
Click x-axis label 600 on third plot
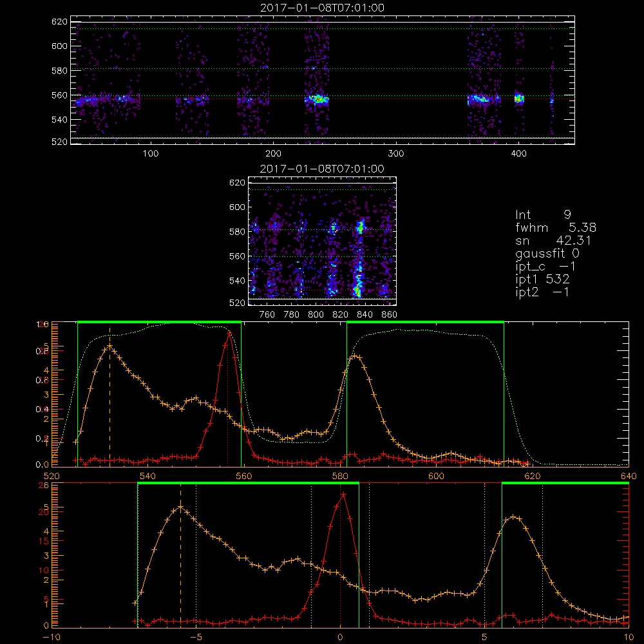click(436, 476)
